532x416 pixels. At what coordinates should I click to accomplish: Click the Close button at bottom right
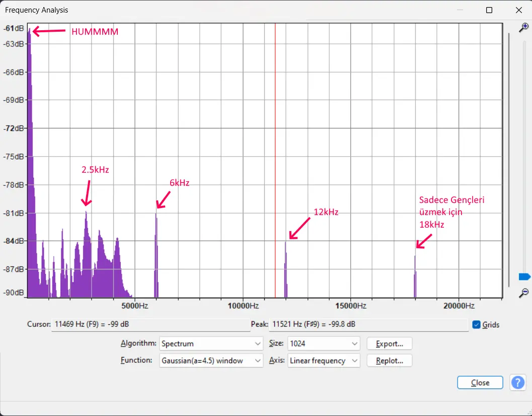480,383
